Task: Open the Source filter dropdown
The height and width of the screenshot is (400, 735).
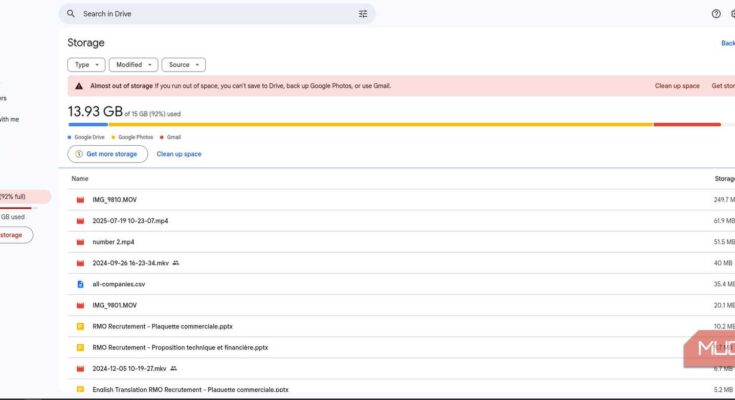Action: coord(184,65)
